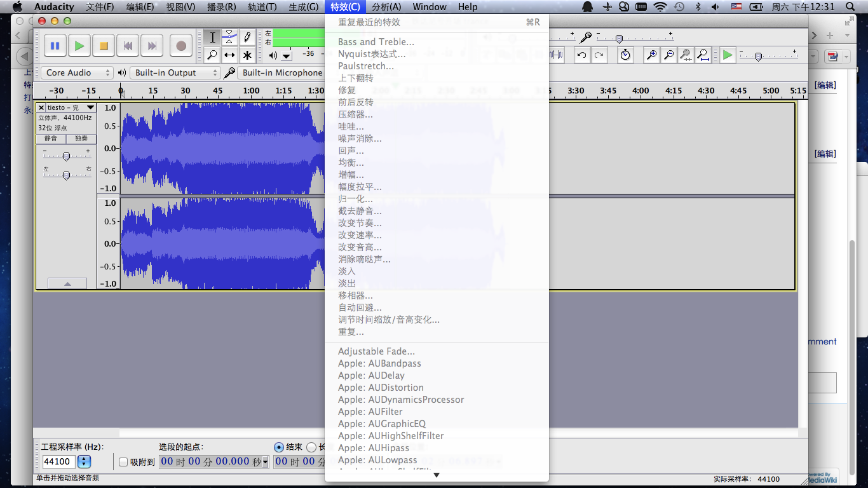Select the Draw pencil tool

pyautogui.click(x=247, y=37)
